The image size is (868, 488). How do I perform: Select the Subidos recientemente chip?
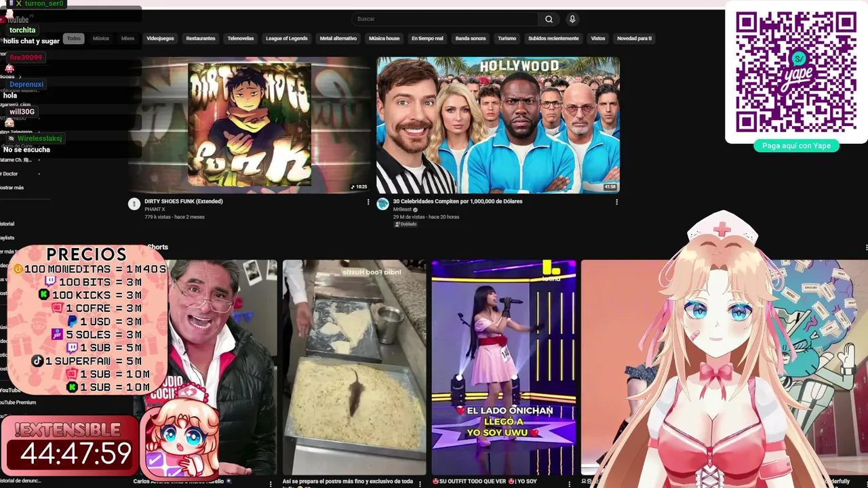coord(553,39)
